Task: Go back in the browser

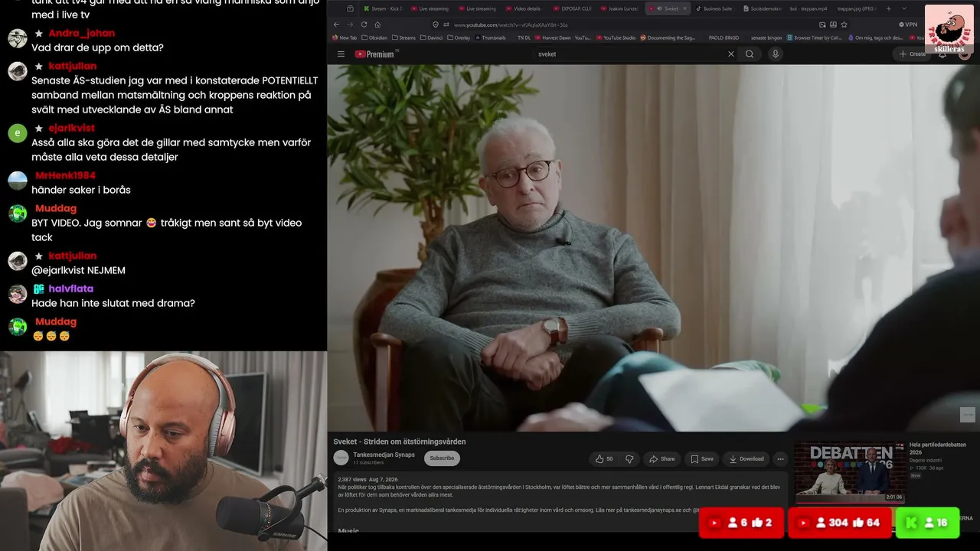Action: coord(336,24)
